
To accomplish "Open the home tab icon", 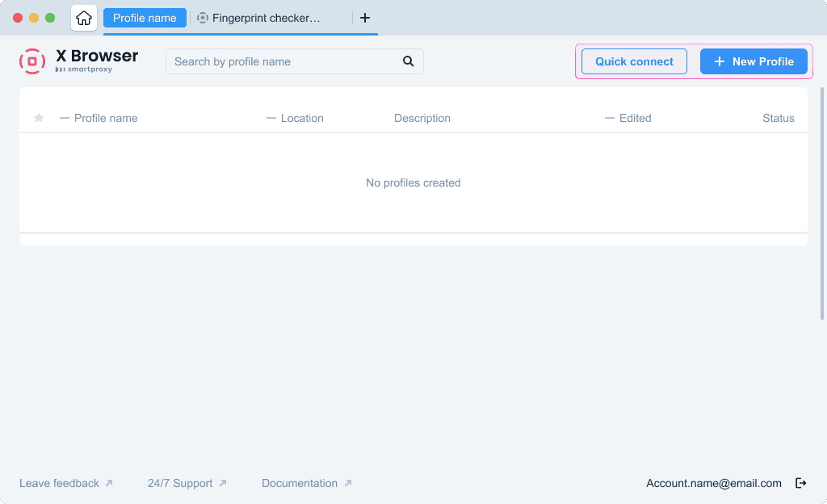I will coord(84,18).
